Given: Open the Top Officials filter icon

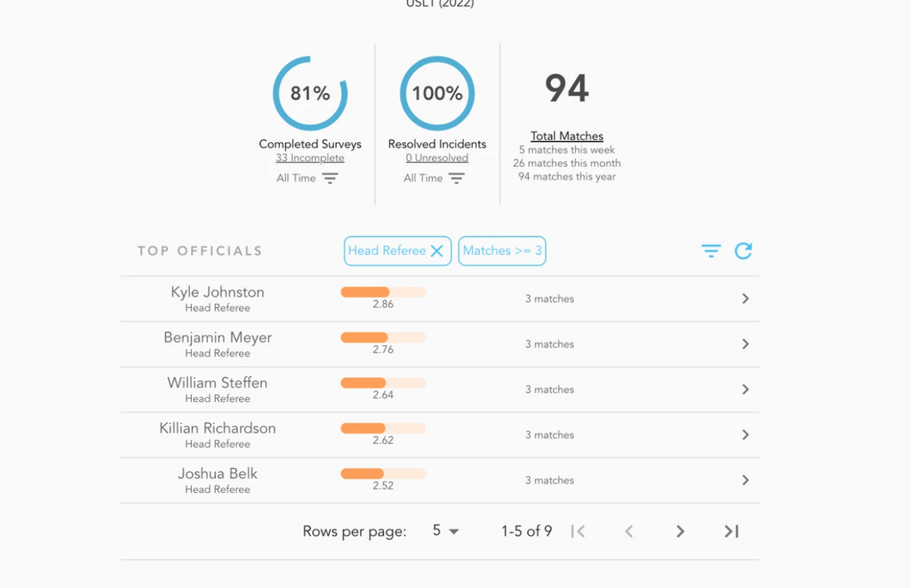Looking at the screenshot, I should (711, 251).
